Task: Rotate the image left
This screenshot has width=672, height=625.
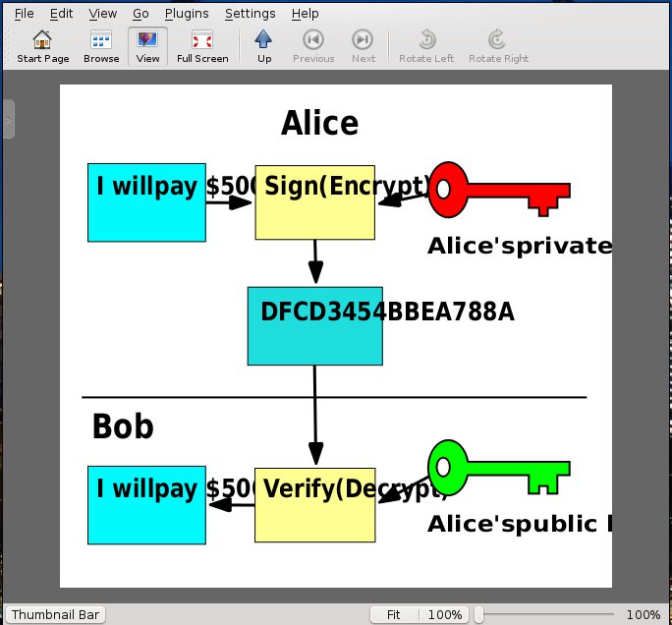Action: (426, 46)
